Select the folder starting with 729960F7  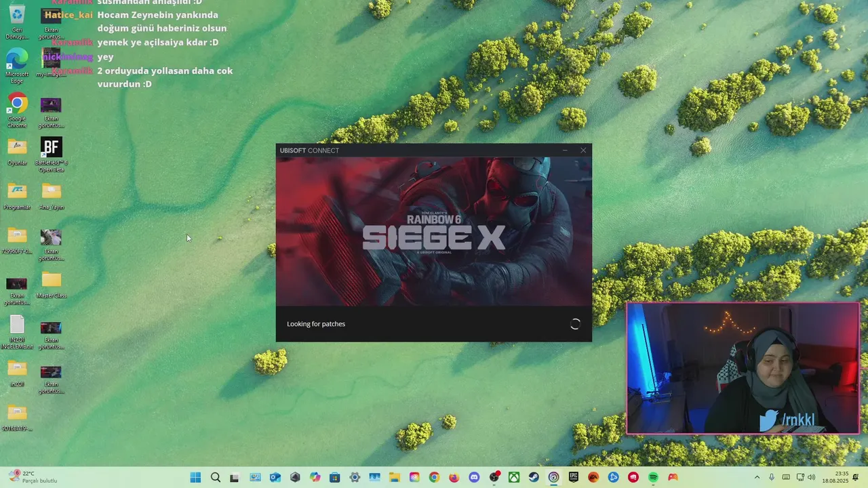(x=17, y=241)
